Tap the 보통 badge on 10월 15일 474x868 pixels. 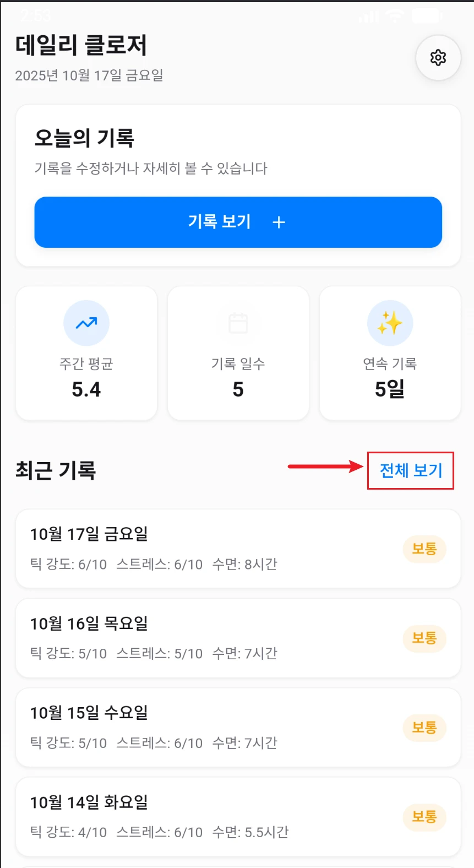pyautogui.click(x=424, y=728)
